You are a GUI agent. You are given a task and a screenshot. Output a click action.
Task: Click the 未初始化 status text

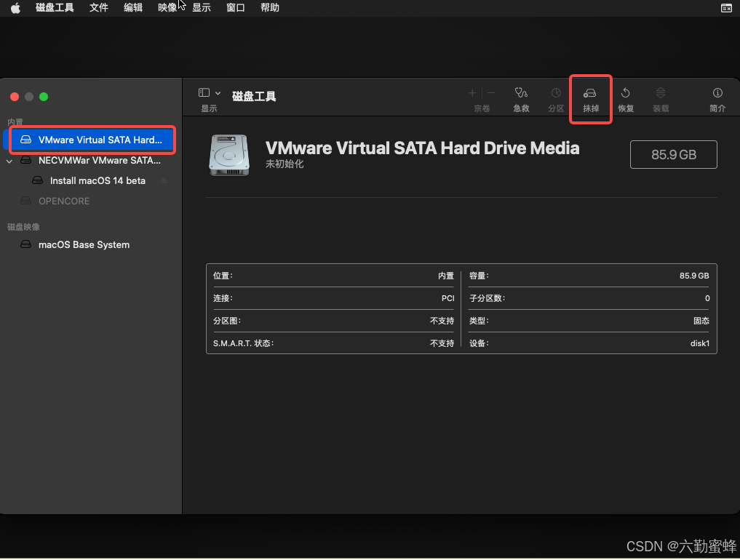(284, 164)
